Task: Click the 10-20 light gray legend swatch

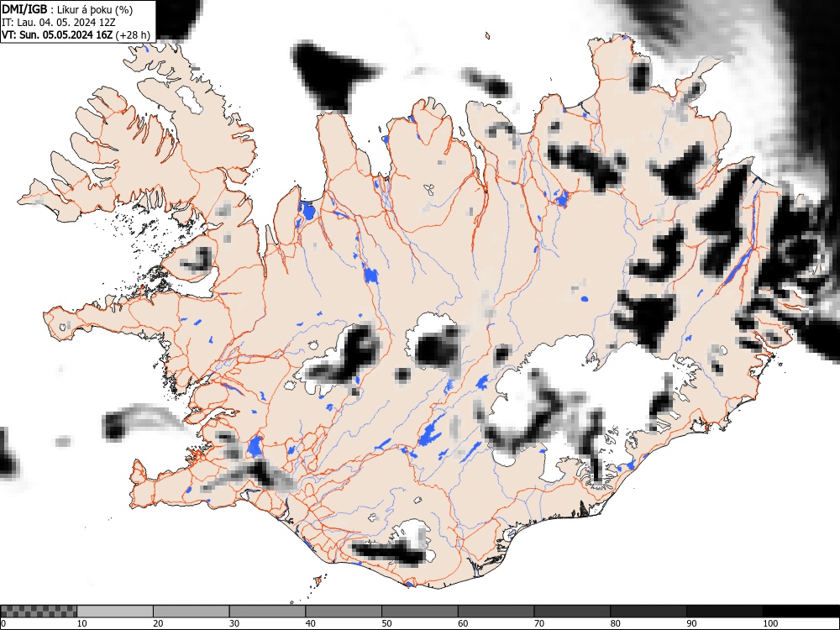Action: (115, 612)
